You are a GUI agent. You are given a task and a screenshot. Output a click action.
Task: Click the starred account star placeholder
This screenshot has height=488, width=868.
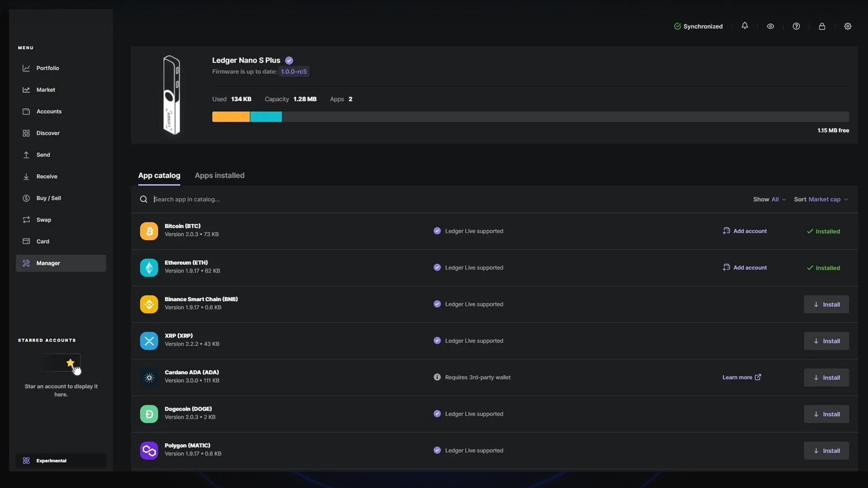pyautogui.click(x=70, y=363)
